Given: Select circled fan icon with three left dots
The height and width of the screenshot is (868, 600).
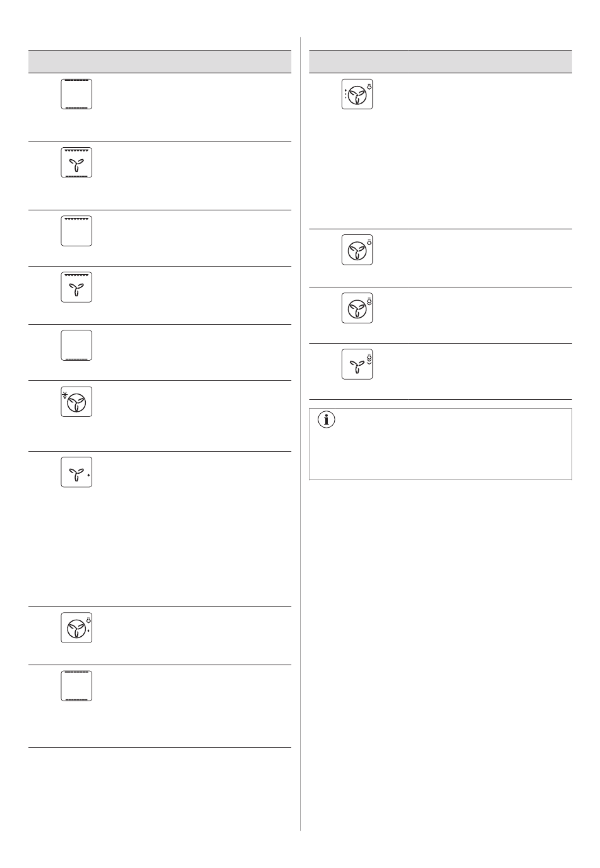Looking at the screenshot, I should tap(357, 94).
